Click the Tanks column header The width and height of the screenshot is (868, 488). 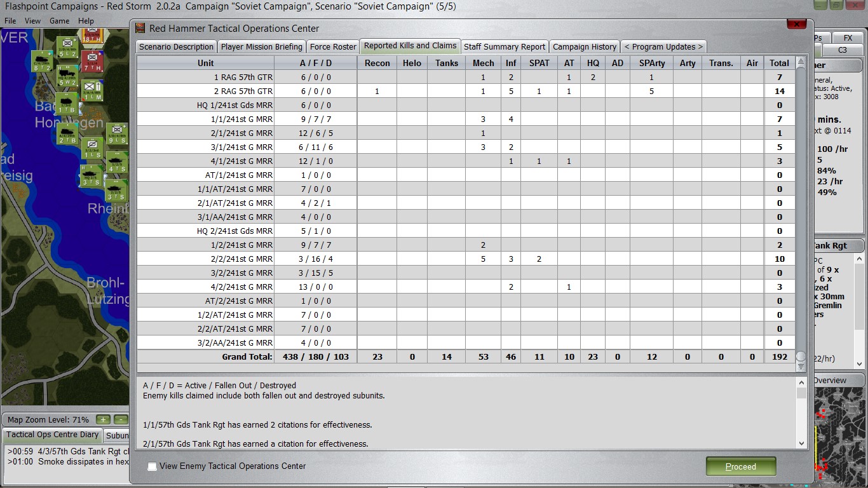click(447, 63)
